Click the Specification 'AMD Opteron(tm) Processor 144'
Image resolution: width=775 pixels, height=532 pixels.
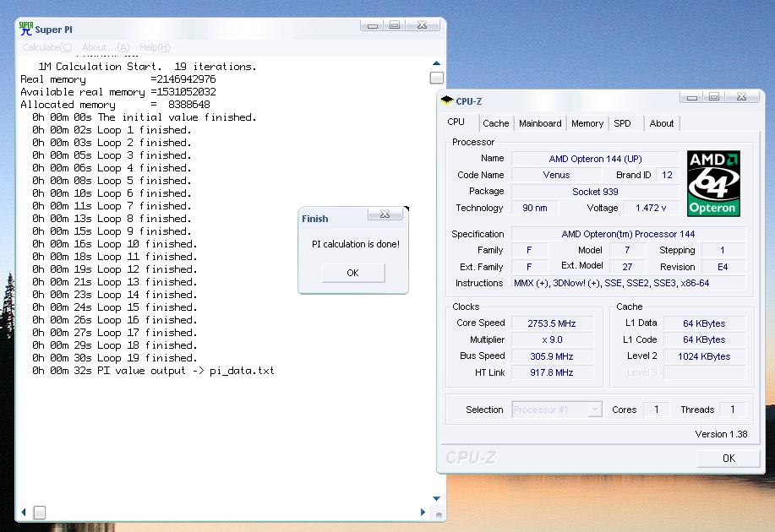click(628, 234)
